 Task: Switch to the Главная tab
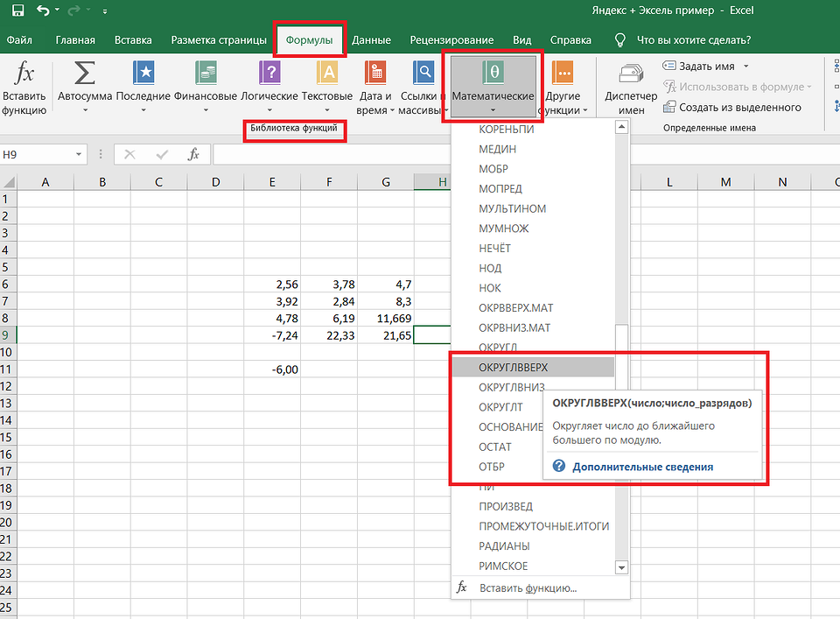point(75,39)
